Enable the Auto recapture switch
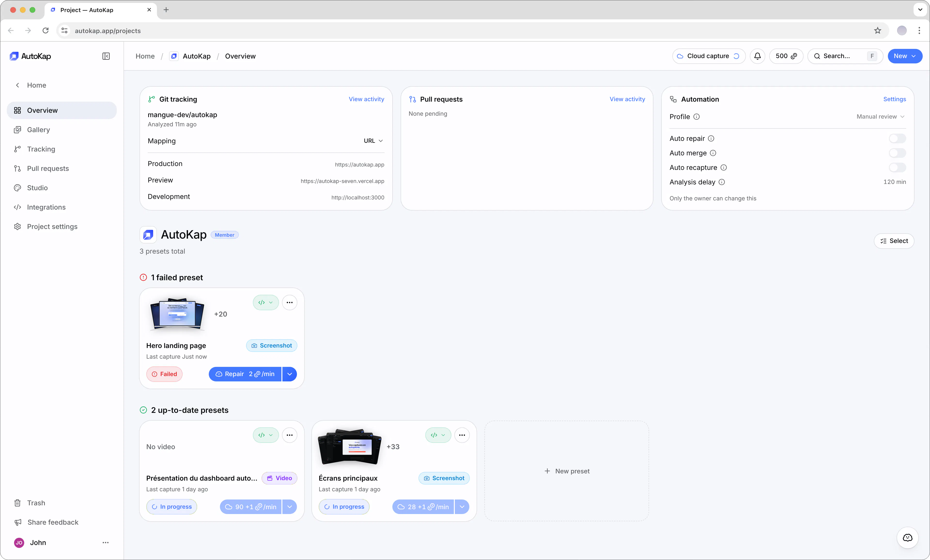 click(x=897, y=167)
